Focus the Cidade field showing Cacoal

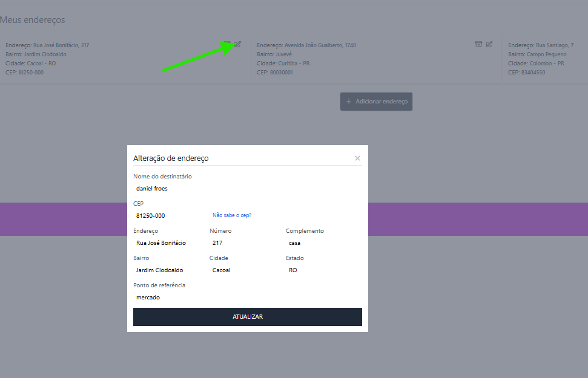tap(246, 270)
